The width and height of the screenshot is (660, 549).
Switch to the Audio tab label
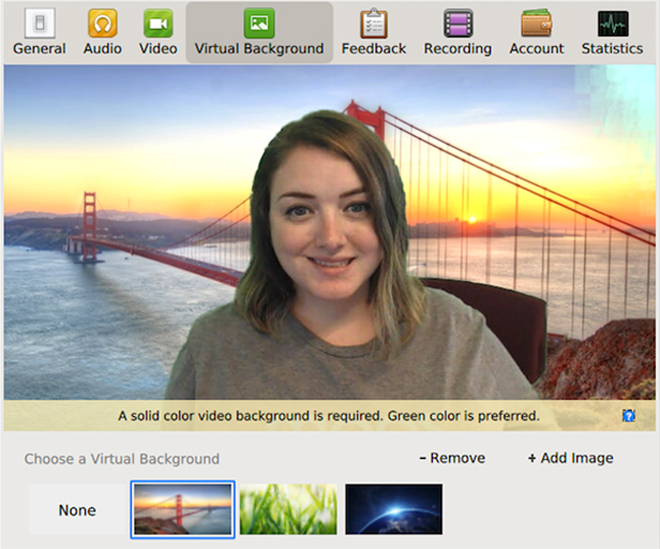pos(102,49)
